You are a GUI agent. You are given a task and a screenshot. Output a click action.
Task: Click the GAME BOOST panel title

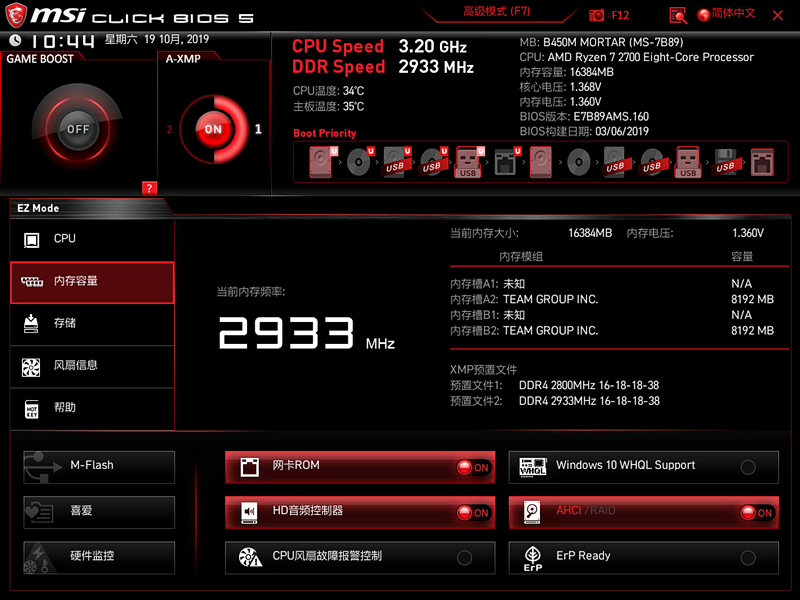coord(40,59)
